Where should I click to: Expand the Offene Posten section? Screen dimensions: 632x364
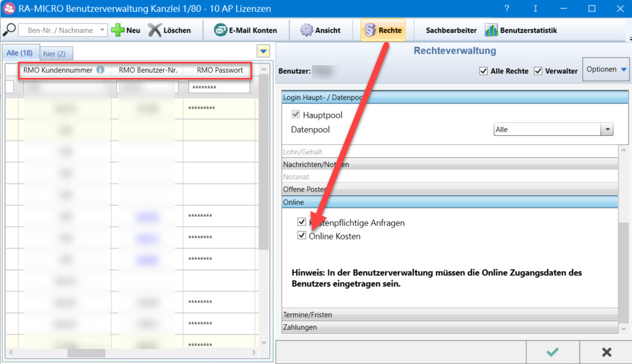click(450, 189)
